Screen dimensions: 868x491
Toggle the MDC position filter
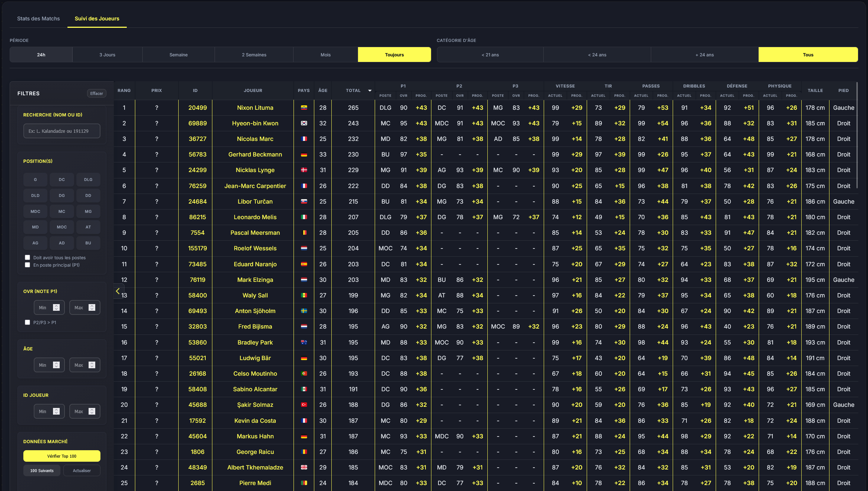[35, 211]
